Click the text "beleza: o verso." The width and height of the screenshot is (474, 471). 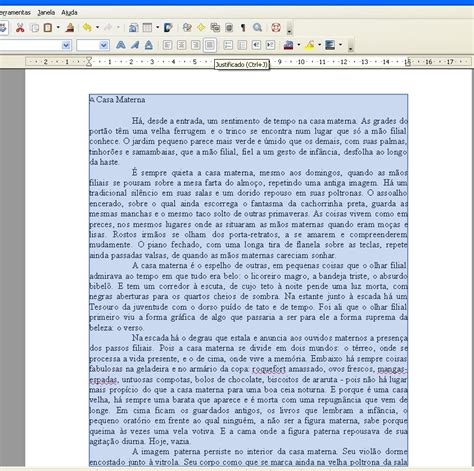(117, 327)
